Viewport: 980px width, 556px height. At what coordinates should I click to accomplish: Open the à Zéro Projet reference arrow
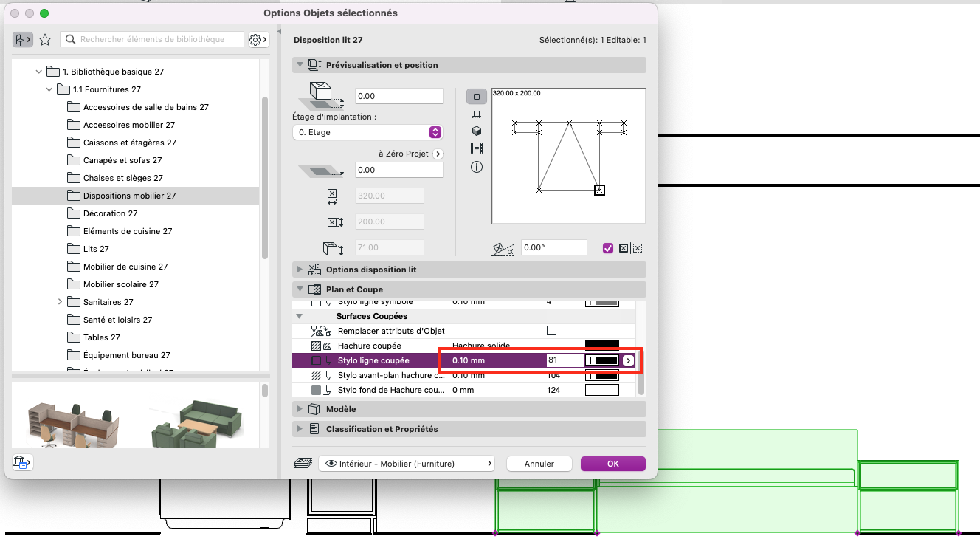(x=438, y=154)
